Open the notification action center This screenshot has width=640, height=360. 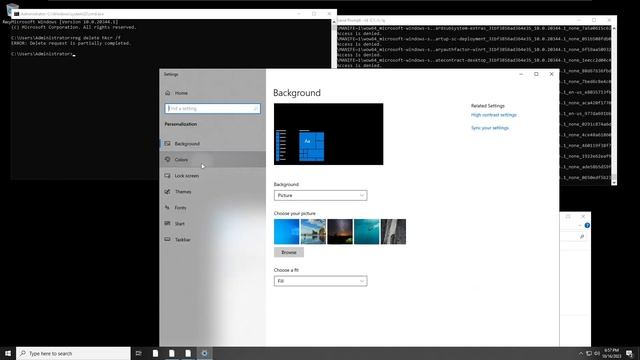[x=629, y=353]
